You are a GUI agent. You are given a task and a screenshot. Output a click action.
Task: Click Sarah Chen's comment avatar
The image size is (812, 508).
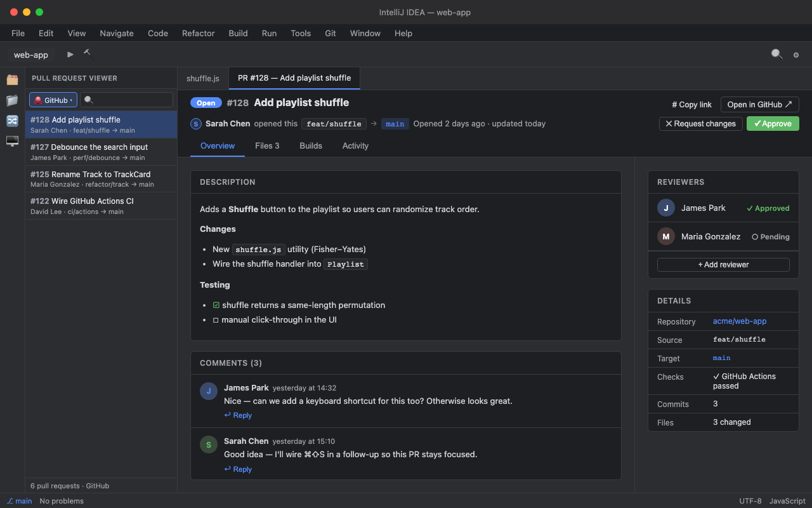(209, 444)
